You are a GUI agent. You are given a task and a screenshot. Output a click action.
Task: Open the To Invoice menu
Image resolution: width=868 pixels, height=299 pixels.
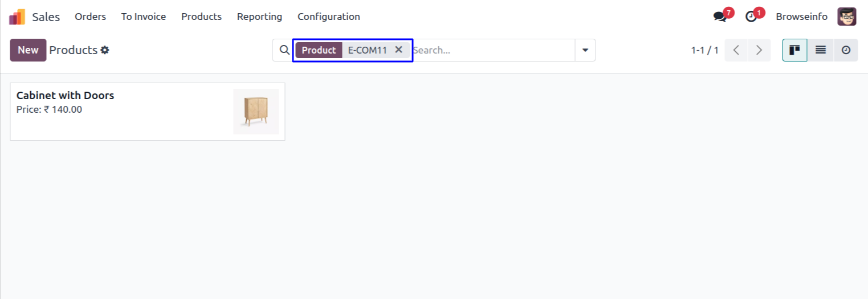(144, 17)
